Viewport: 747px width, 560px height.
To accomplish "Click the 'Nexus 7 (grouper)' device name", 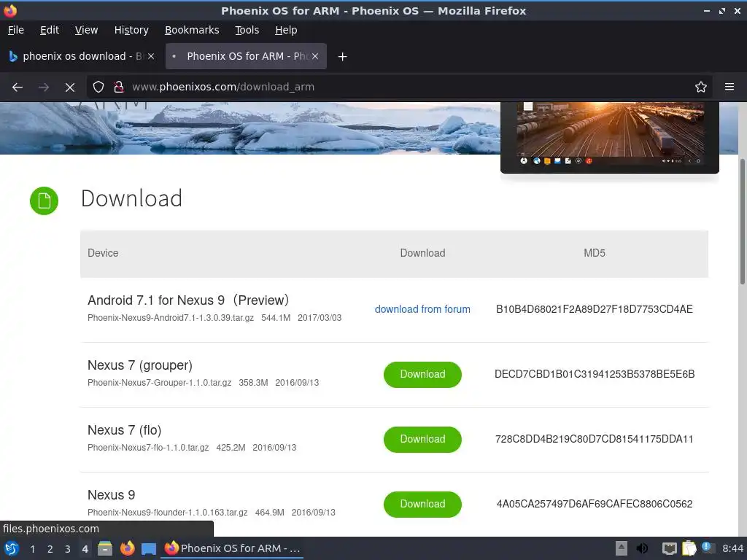I will 140,365.
